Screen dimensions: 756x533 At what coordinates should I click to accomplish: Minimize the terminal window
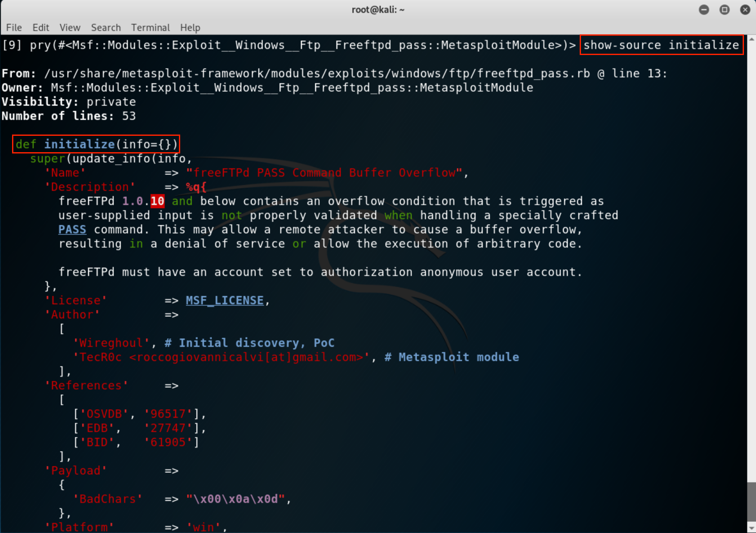[704, 9]
